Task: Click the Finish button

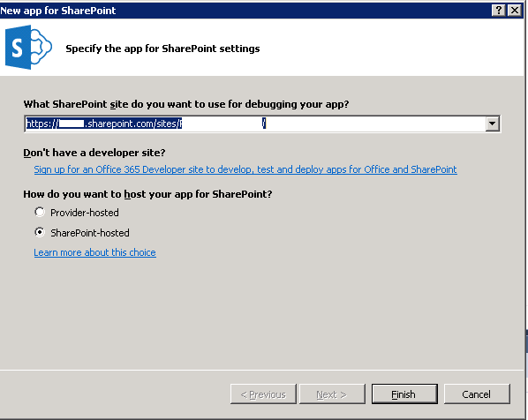Action: pos(404,394)
